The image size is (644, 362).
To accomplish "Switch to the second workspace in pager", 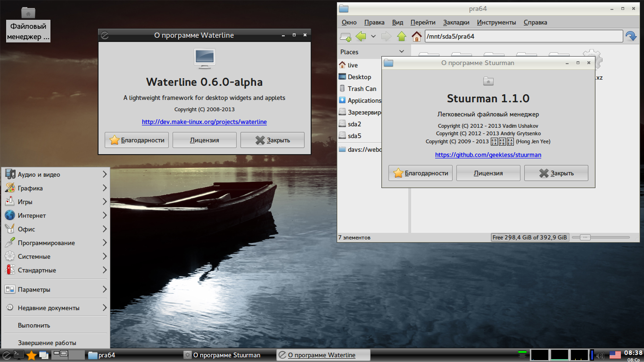I will tap(77, 354).
